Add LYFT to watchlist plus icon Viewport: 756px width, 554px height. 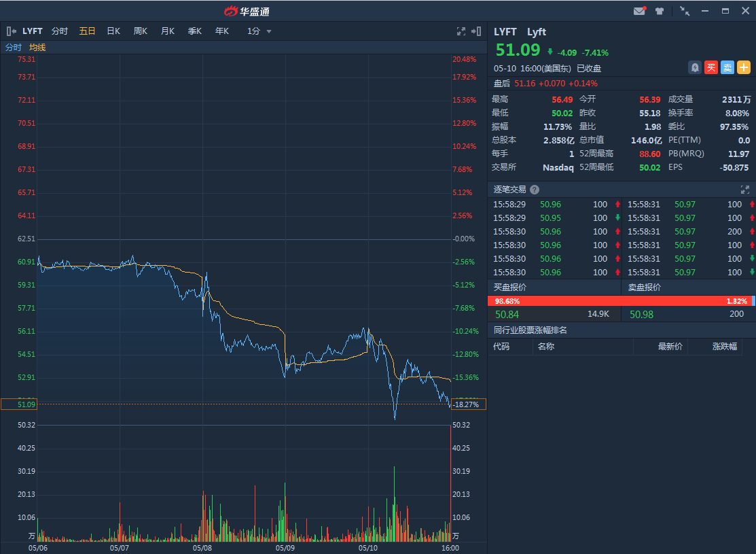(x=744, y=67)
